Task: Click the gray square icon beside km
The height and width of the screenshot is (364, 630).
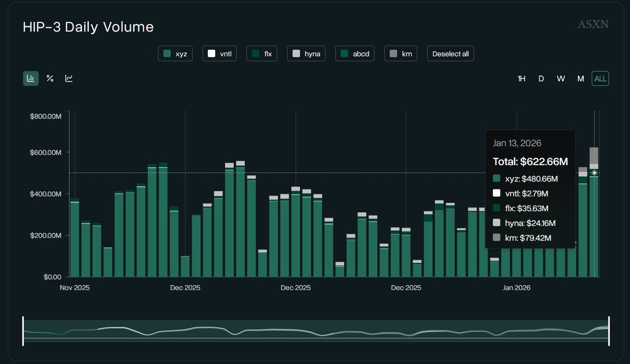Action: 392,53
